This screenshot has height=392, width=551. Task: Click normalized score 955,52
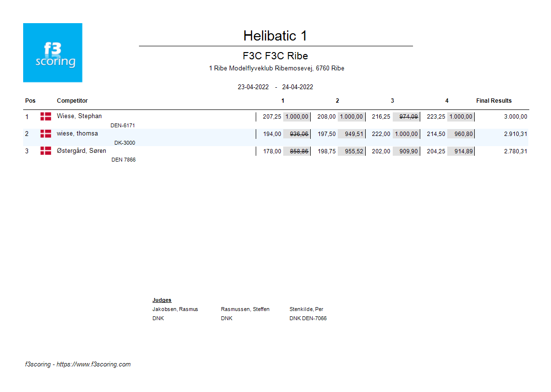pos(354,151)
